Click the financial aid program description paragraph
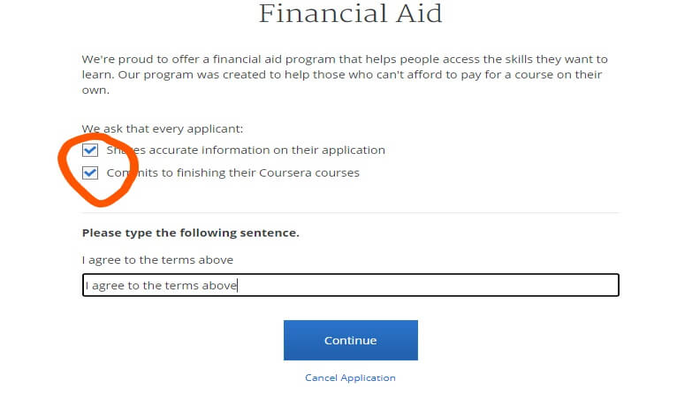Image resolution: width=700 pixels, height=400 pixels. pyautogui.click(x=345, y=75)
